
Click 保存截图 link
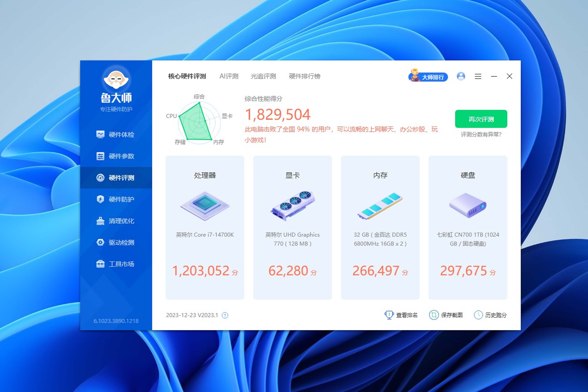[x=446, y=315]
